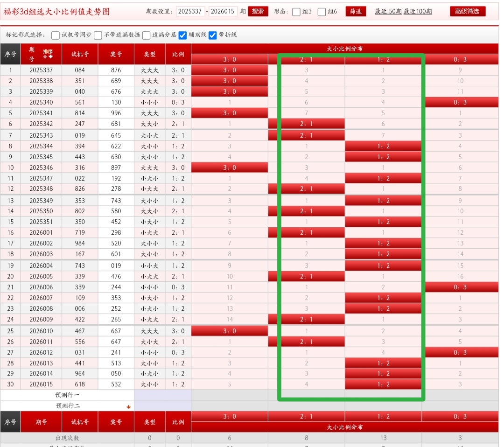The image size is (504, 447).
Task: Click the top 试机号 column header
Action: coord(80,54)
